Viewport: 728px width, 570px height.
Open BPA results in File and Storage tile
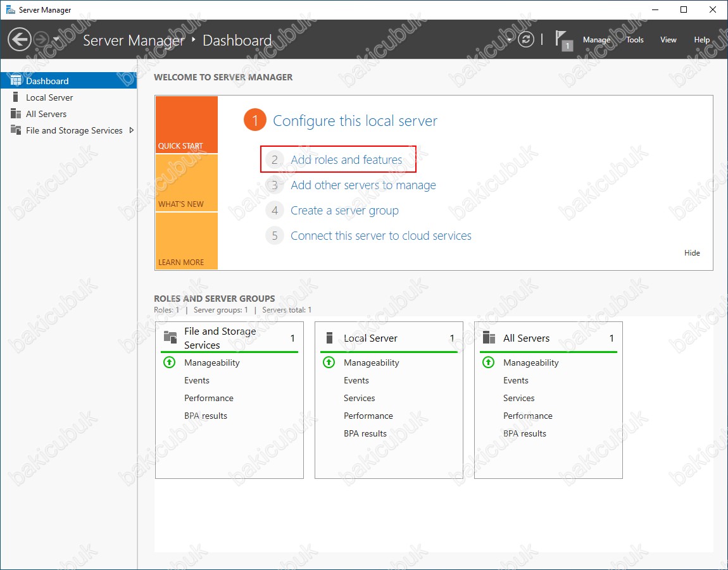206,416
